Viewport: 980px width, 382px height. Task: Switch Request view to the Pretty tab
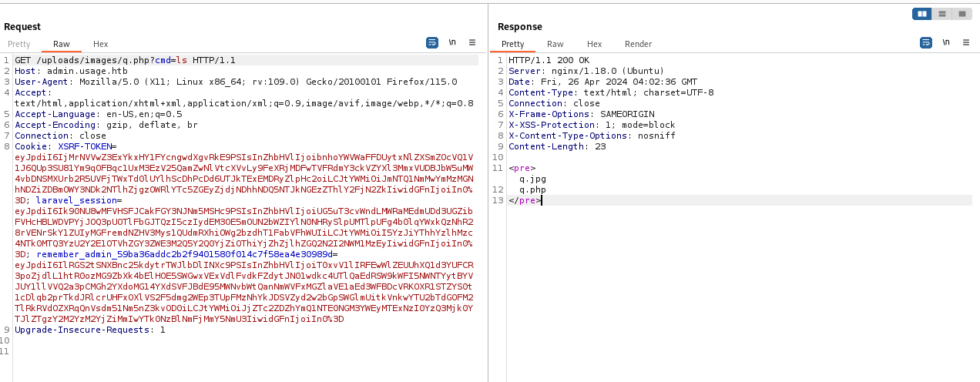click(19, 44)
